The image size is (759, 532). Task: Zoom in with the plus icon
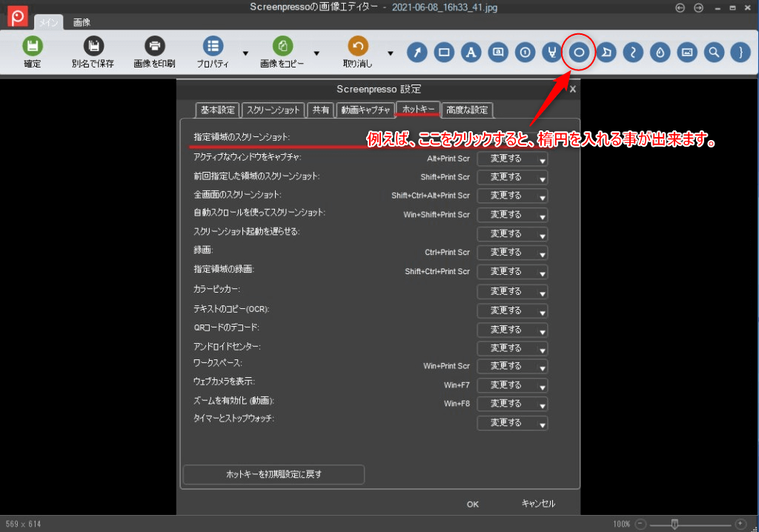point(740,524)
